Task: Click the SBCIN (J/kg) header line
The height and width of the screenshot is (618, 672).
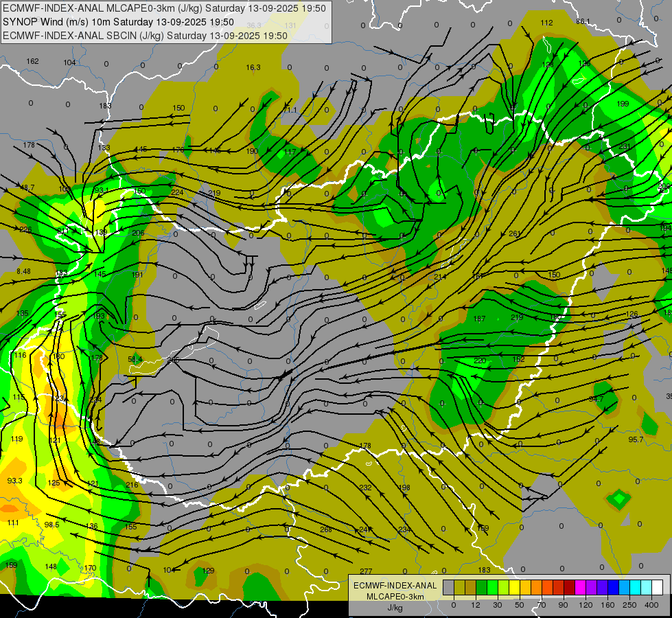Action: pos(145,36)
